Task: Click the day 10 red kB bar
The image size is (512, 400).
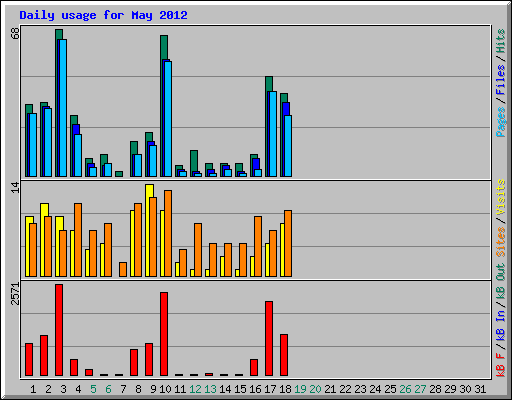Action: [x=164, y=334]
